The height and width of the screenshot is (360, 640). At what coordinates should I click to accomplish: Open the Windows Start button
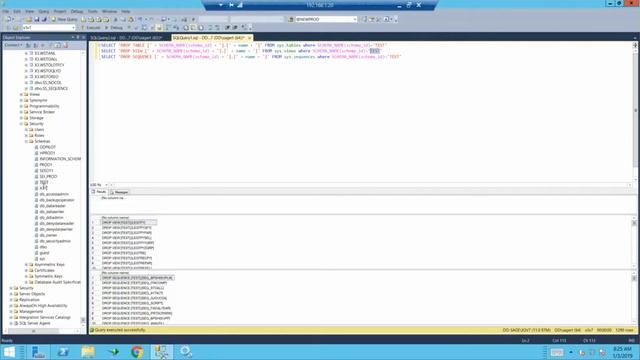click(9, 352)
